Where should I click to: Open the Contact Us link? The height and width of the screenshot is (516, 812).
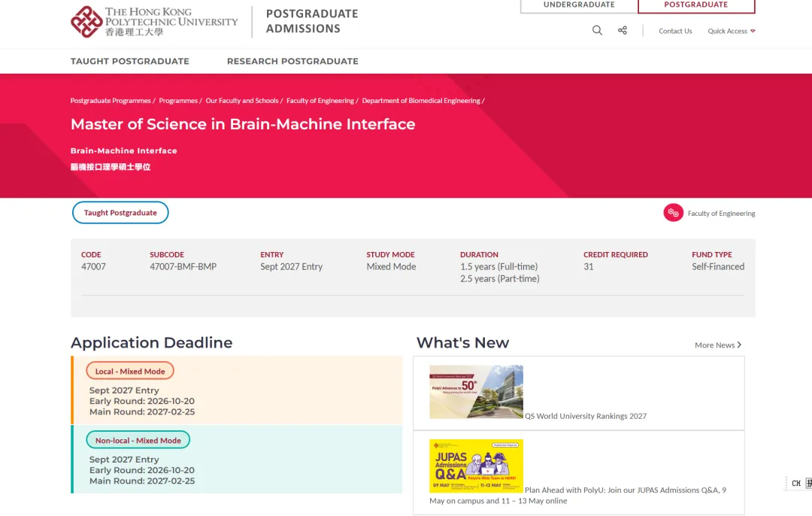point(675,31)
